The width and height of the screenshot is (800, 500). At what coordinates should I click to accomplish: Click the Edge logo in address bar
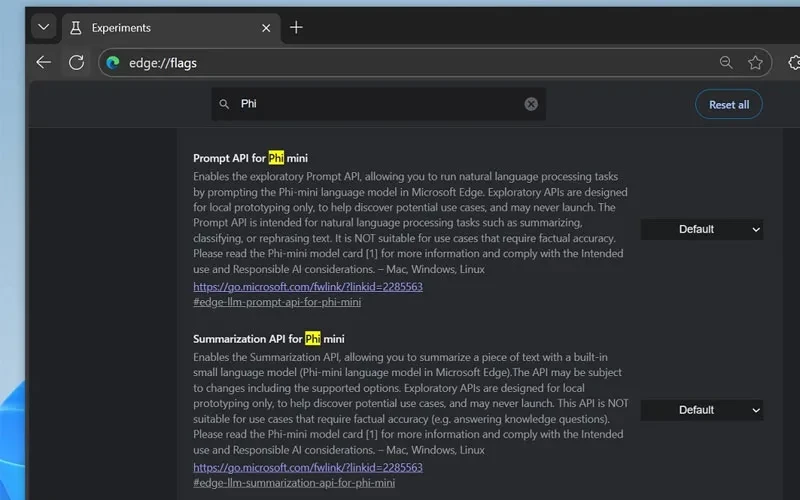pos(113,62)
